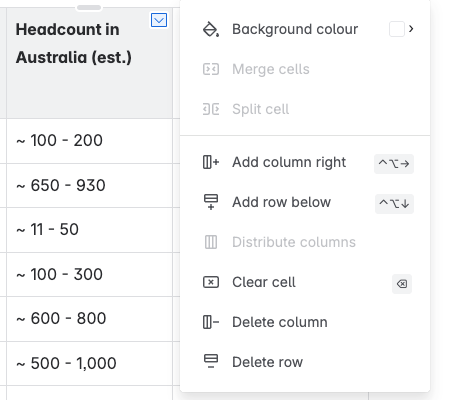Click the Delete column icon

[x=211, y=322]
